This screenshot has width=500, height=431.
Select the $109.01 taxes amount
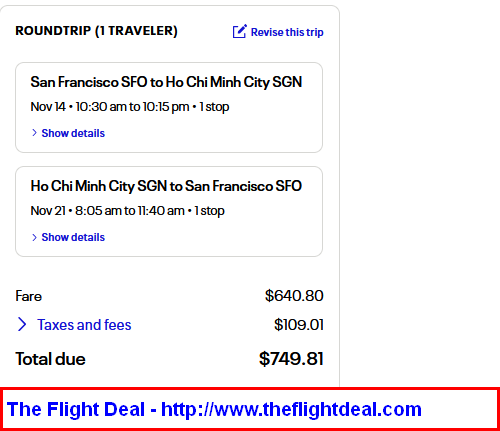click(299, 324)
